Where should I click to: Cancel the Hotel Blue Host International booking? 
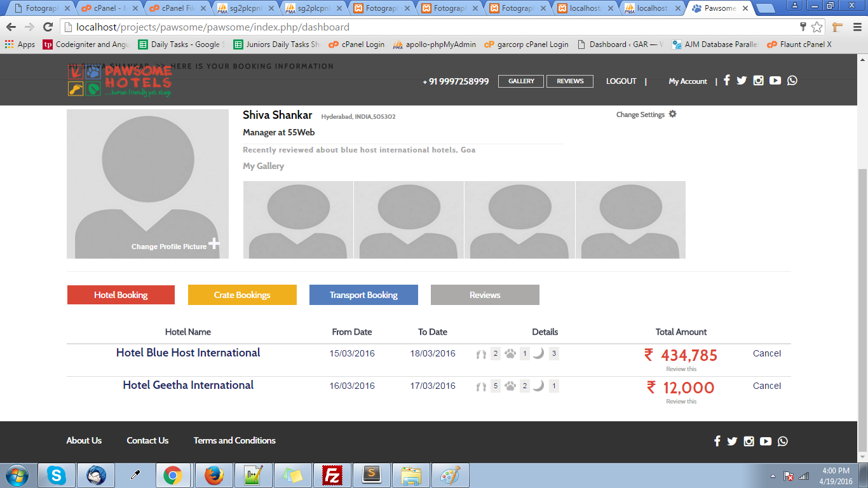click(x=766, y=353)
